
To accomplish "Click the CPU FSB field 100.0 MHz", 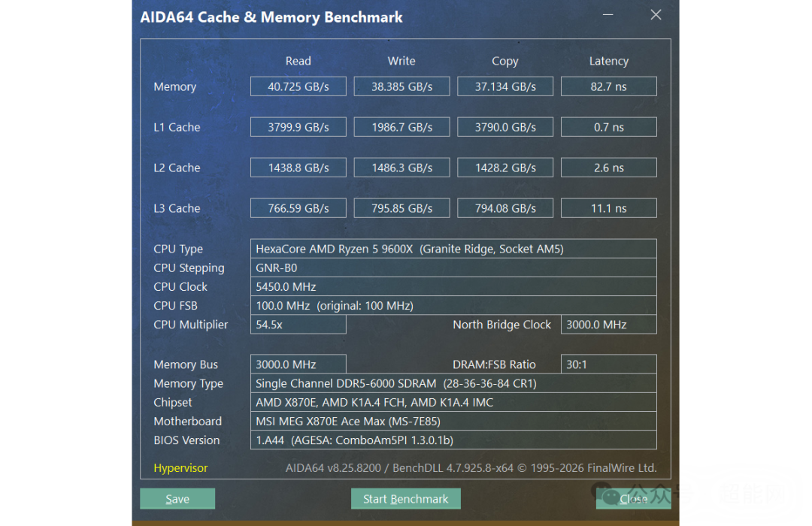I will pos(453,305).
